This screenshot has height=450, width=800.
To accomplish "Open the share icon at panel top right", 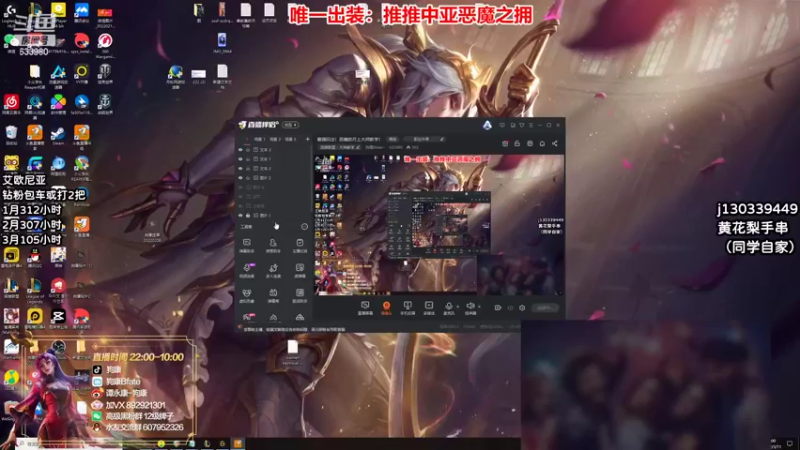I will pos(555,143).
